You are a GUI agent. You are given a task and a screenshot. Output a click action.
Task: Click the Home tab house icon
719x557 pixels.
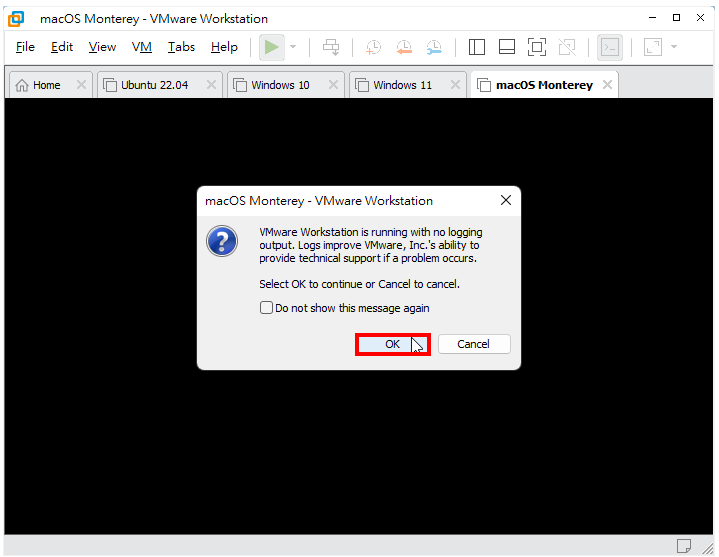click(x=22, y=85)
